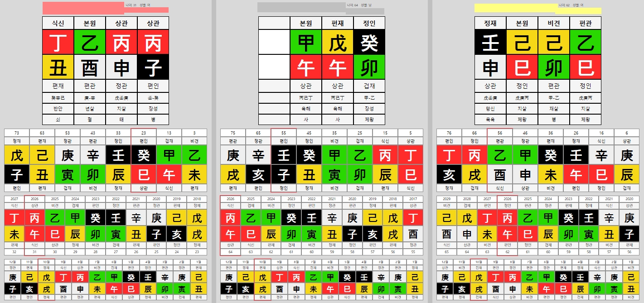Select the age 32 cell under the 2027 column

pos(15,252)
